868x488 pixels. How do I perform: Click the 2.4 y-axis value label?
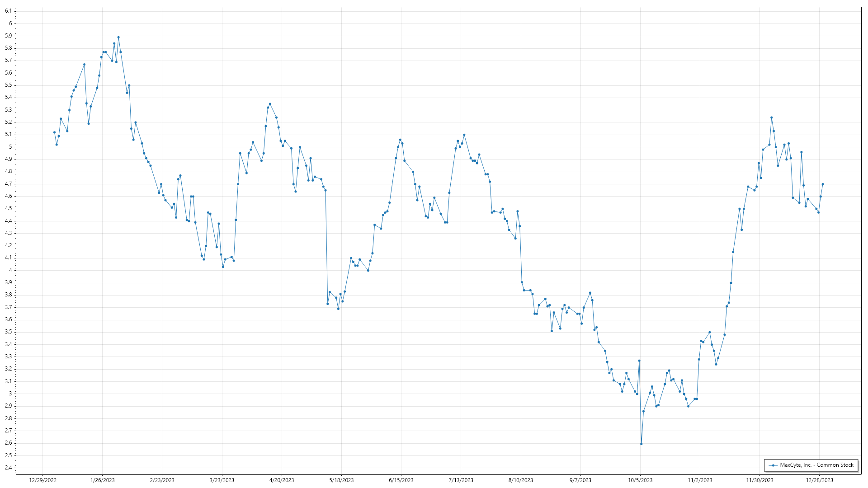[x=9, y=468]
